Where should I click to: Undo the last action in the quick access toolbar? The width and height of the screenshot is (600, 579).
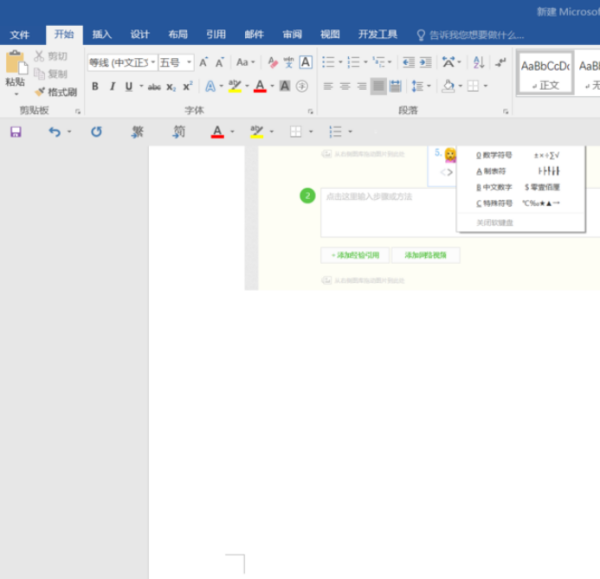click(x=54, y=132)
